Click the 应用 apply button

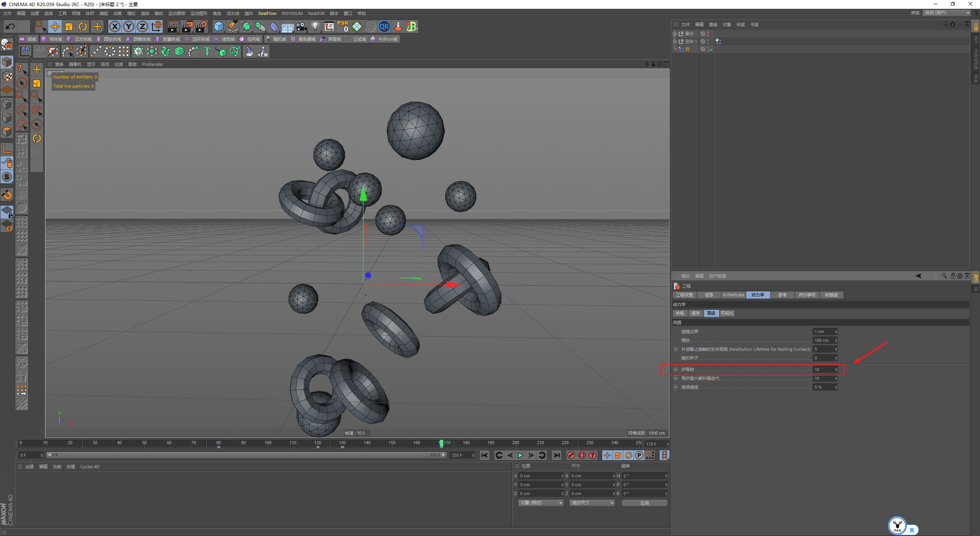pos(644,503)
